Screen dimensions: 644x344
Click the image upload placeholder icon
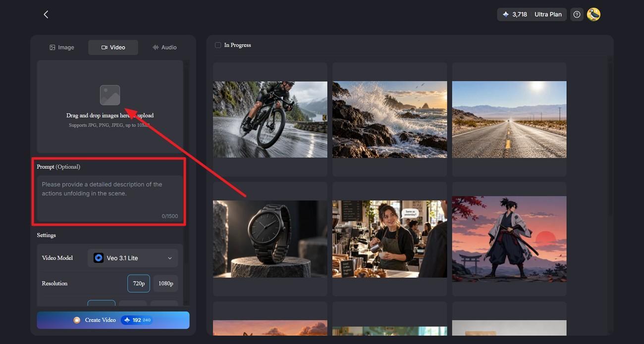pos(110,95)
